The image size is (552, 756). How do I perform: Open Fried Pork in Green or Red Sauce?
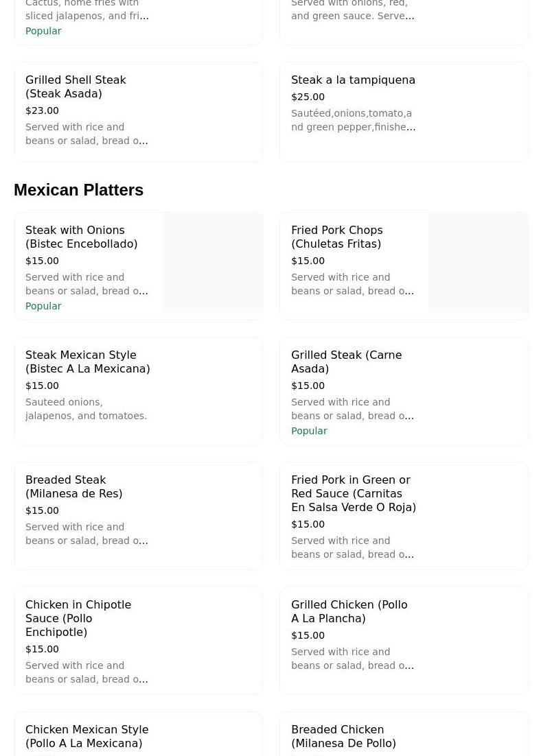pyautogui.click(x=353, y=494)
